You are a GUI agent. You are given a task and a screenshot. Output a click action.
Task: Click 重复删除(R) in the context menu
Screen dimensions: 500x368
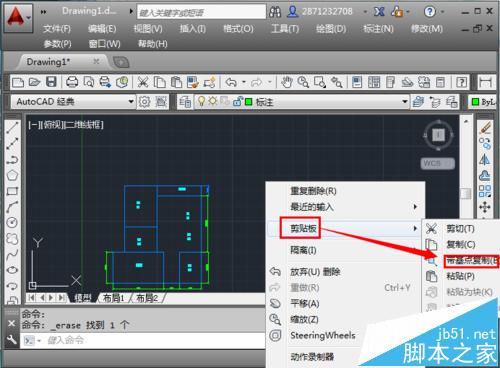pyautogui.click(x=345, y=191)
